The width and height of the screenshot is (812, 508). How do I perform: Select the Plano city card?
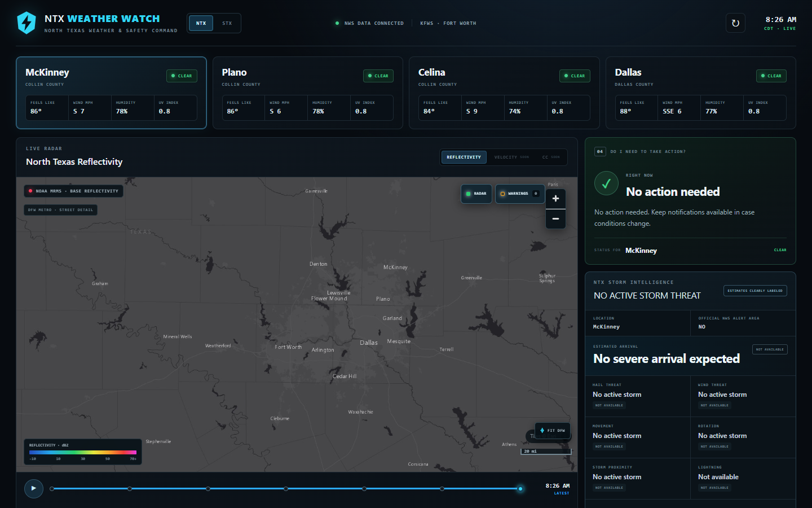(x=308, y=93)
